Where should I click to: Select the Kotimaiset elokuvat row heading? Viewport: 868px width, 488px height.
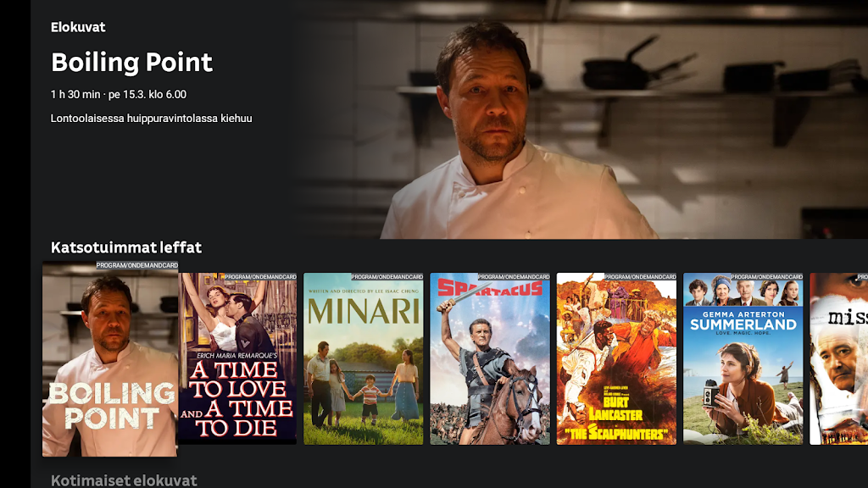(x=124, y=480)
